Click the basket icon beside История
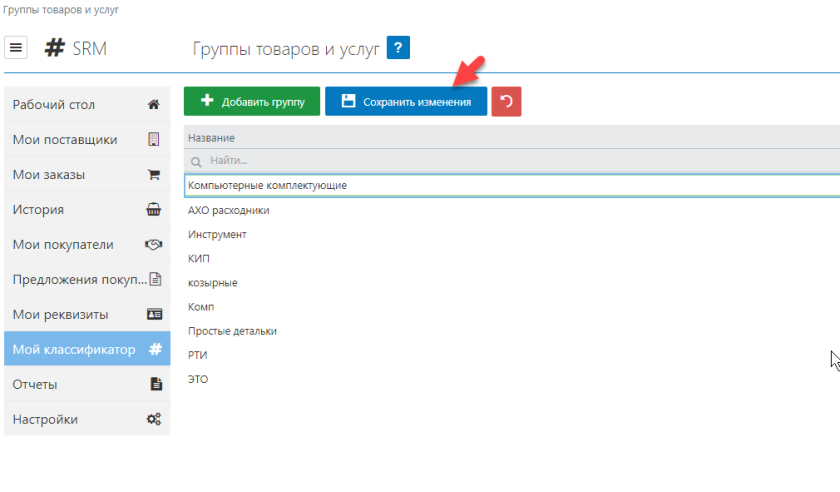Screen dimensions: 840x492 pyautogui.click(x=154, y=210)
